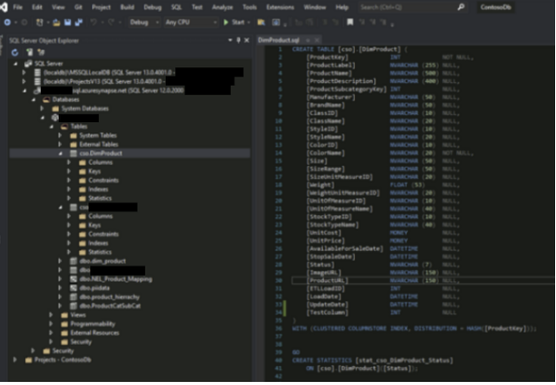Select the dbo.ProductCatSubCat table
The height and width of the screenshot is (385, 556).
click(x=110, y=306)
